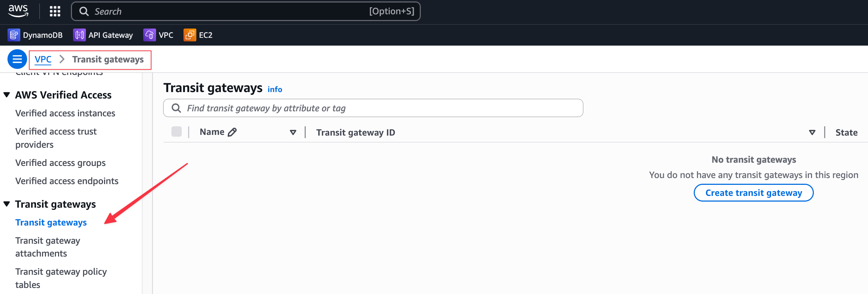Click the transit gateway search field
Image resolution: width=868 pixels, height=294 pixels.
[x=373, y=108]
